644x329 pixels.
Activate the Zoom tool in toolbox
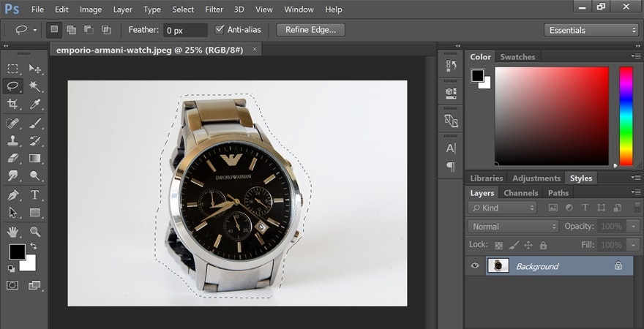[34, 232]
